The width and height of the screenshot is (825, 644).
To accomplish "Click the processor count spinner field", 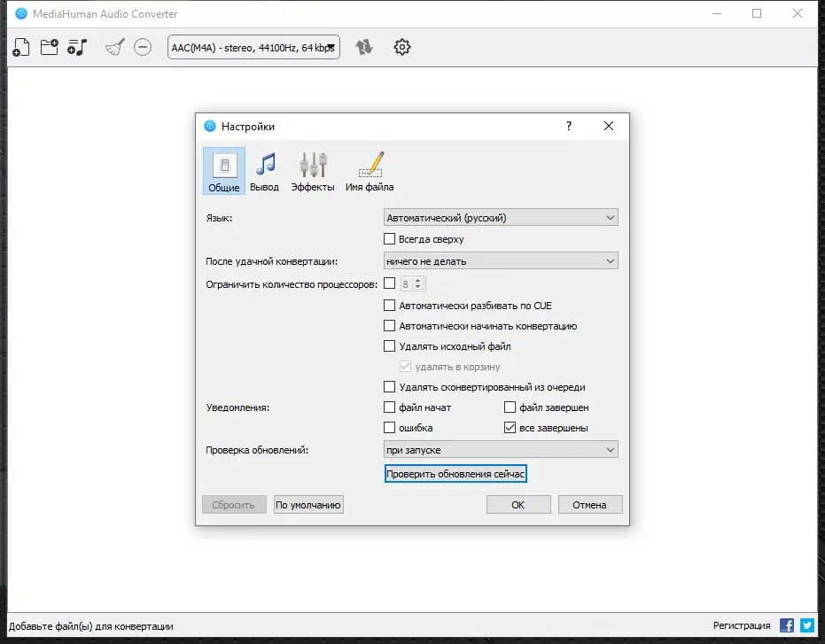I will 413,284.
